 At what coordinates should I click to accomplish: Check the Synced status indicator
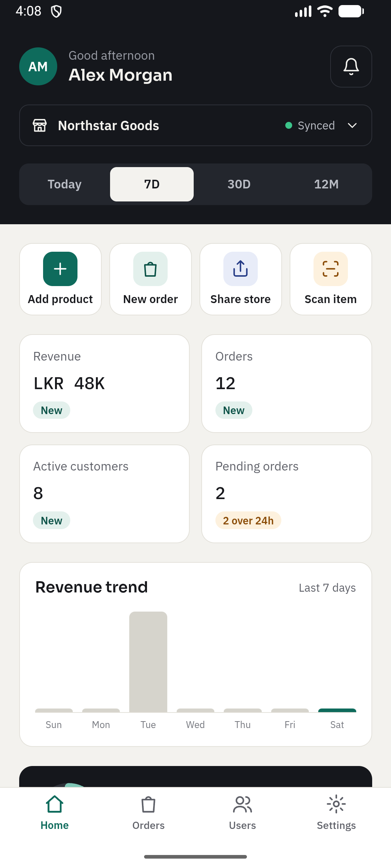310,125
